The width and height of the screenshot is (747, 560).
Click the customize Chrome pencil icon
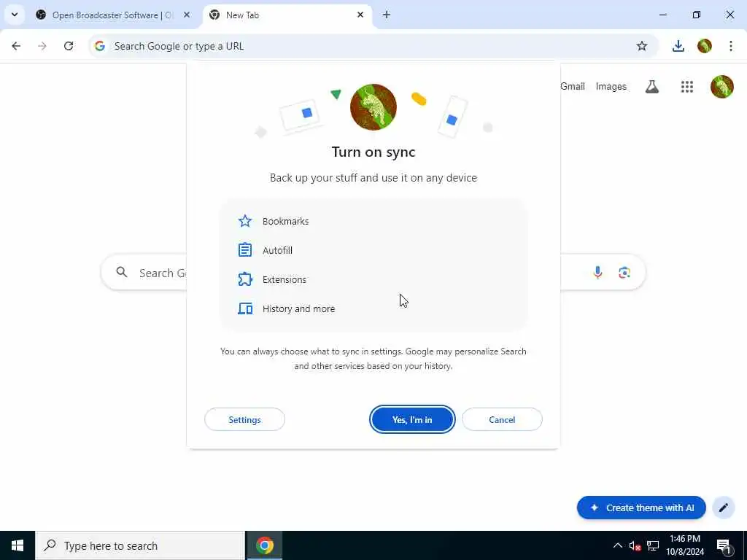[x=723, y=507]
